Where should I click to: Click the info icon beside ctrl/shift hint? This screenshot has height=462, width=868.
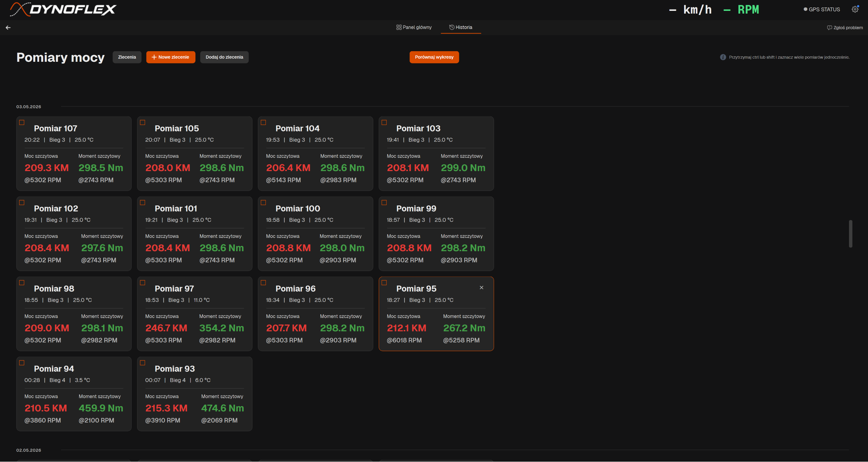coord(723,57)
